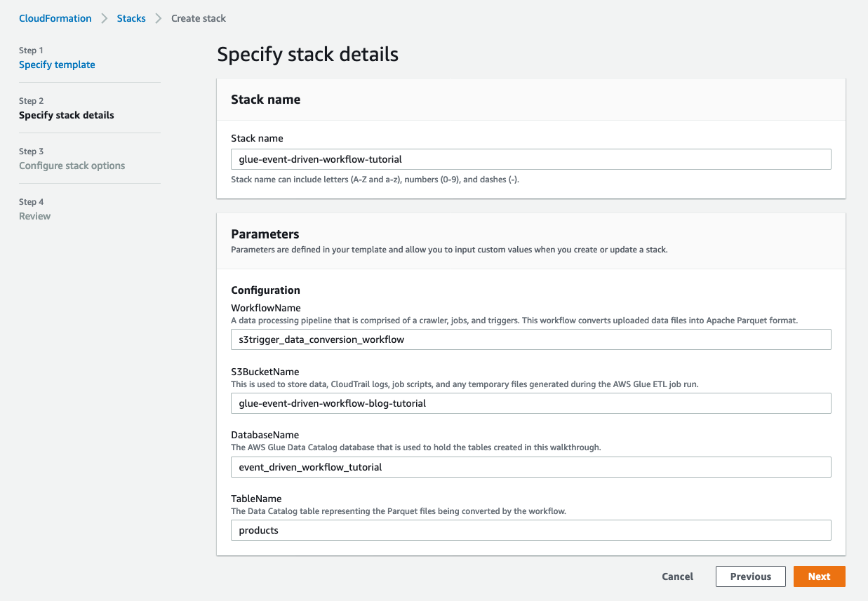The height and width of the screenshot is (601, 868).
Task: Click the 'Step 4' label
Action: tap(31, 202)
